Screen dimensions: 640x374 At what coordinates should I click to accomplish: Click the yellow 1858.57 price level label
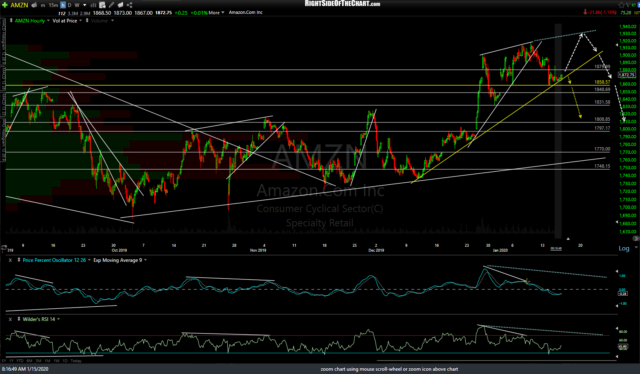coord(602,82)
